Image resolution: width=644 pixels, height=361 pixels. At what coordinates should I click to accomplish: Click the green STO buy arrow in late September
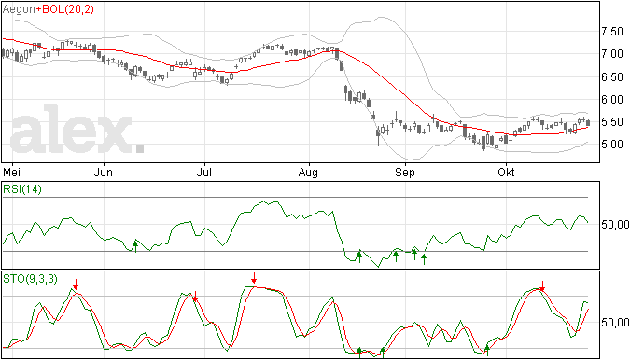coord(487,351)
